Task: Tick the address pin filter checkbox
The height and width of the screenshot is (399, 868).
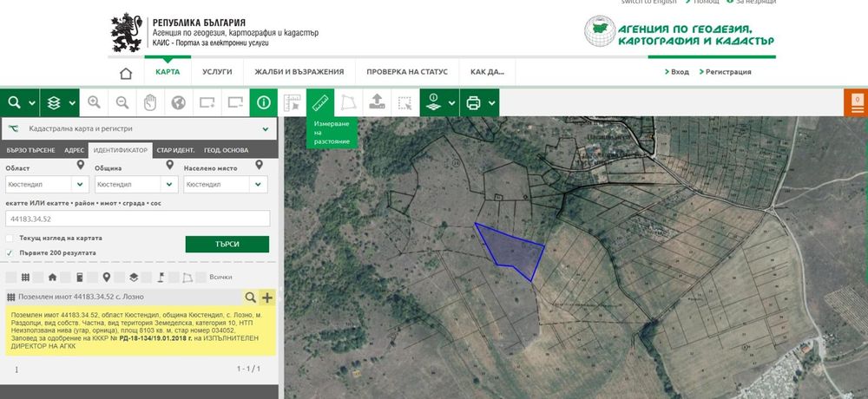Action: [93, 277]
